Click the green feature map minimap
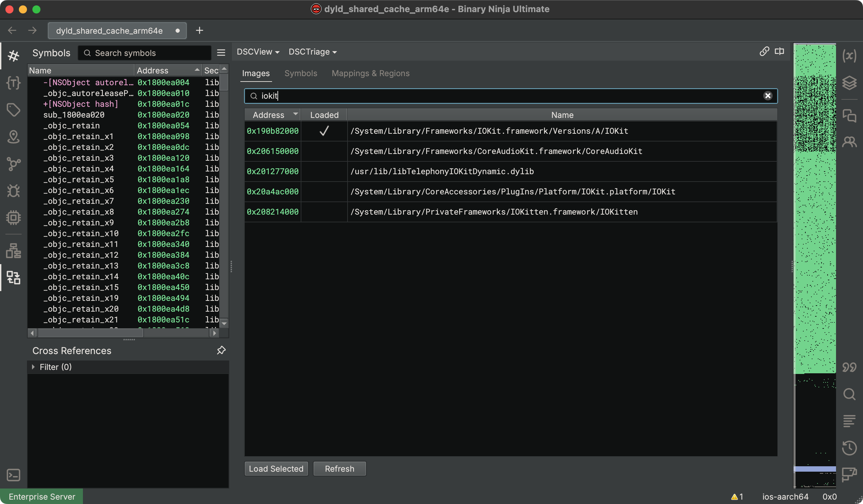The height and width of the screenshot is (504, 863). [x=814, y=240]
